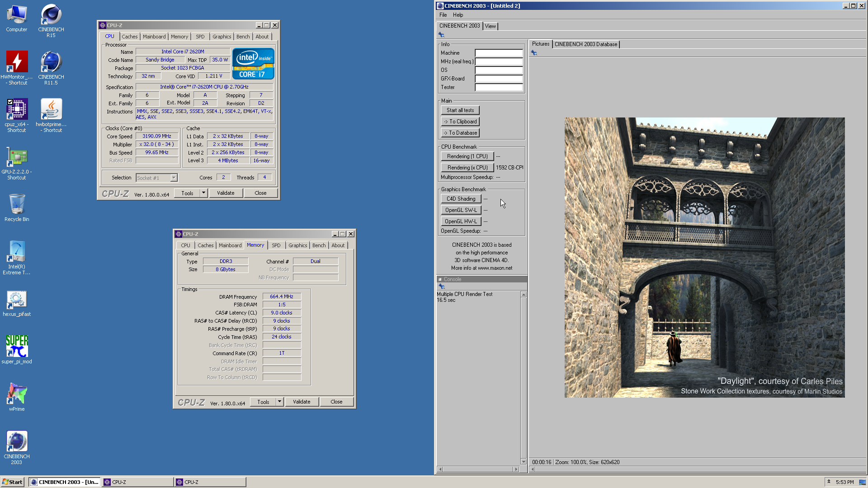
Task: Open Tools dropdown arrow in upper CPU-Z
Action: coord(203,193)
